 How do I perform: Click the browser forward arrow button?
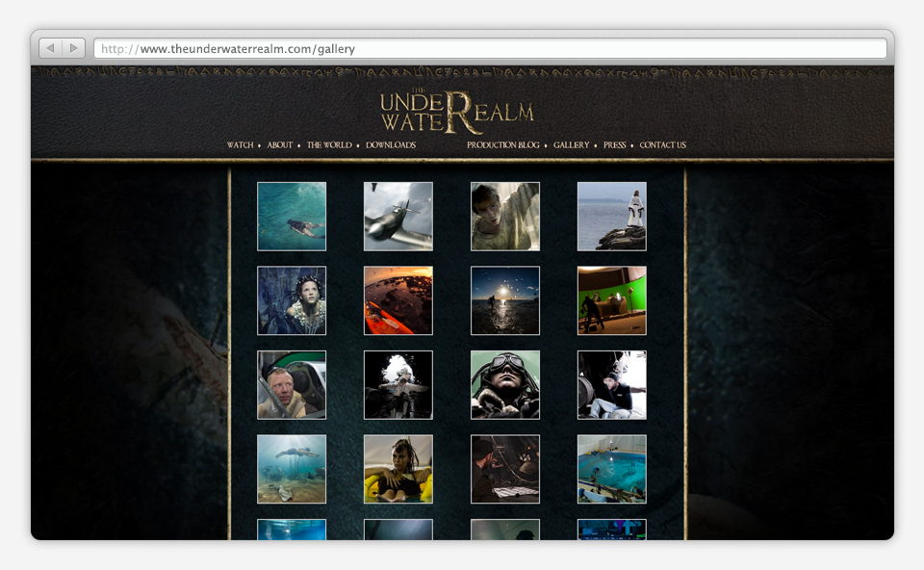74,48
